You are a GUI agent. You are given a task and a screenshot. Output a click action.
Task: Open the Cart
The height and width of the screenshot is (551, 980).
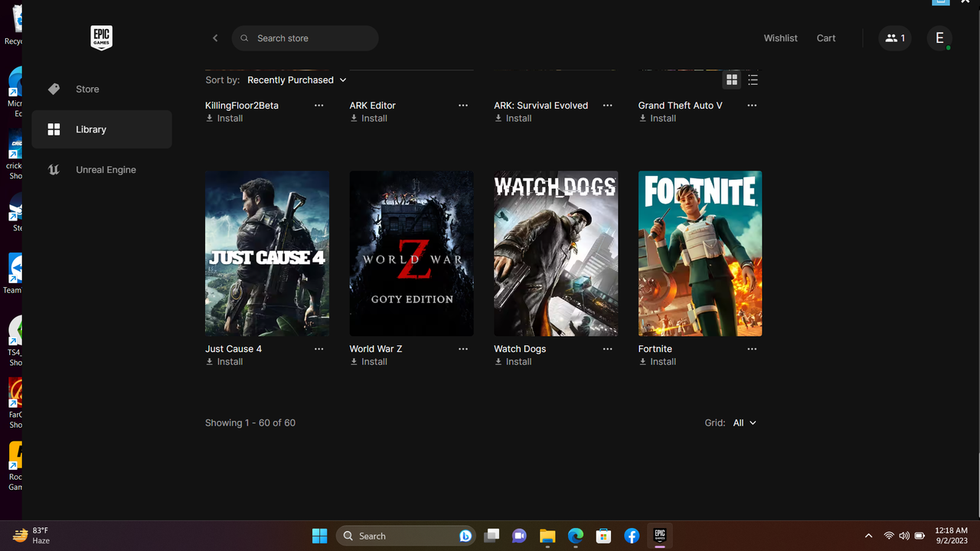coord(825,37)
